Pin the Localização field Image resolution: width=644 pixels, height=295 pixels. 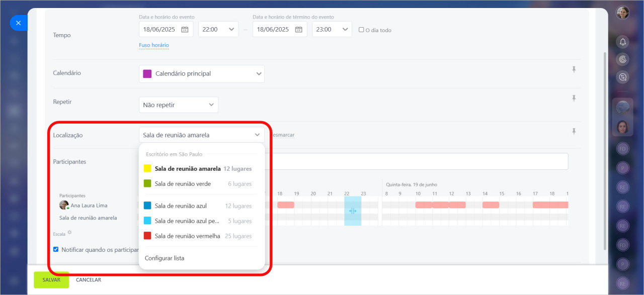point(574,131)
